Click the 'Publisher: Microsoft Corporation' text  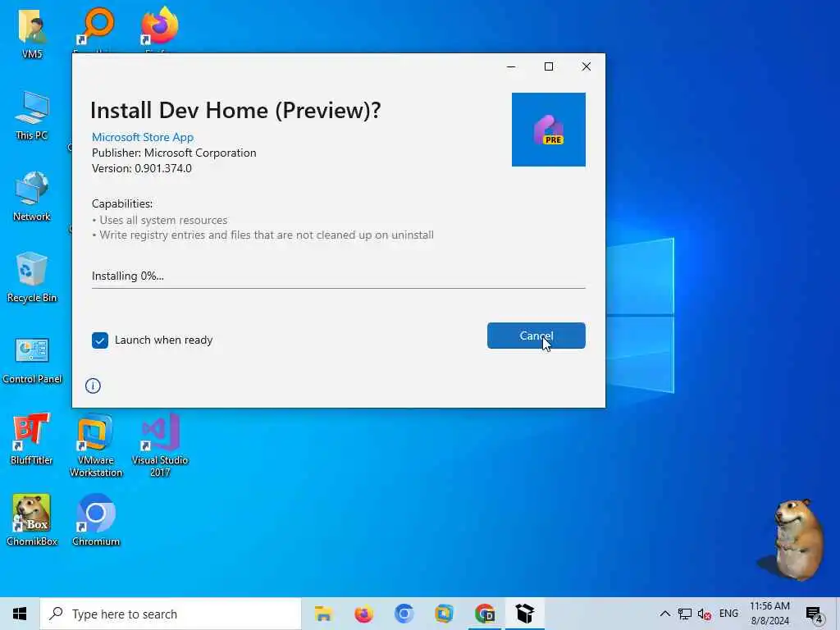point(174,153)
